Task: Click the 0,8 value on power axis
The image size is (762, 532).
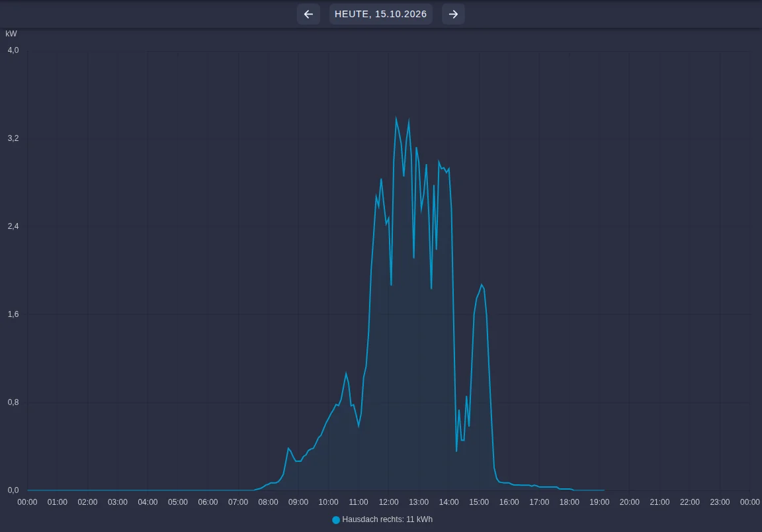Action: (x=13, y=402)
